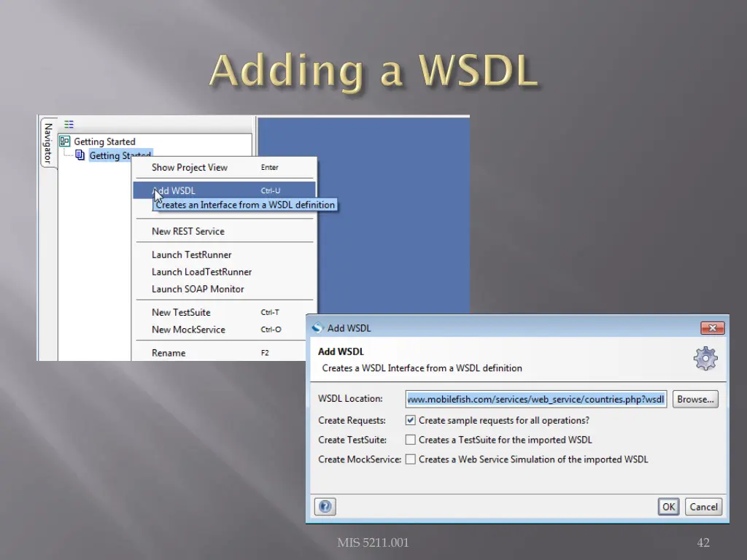Click the Getting Started workspace icon

65,141
